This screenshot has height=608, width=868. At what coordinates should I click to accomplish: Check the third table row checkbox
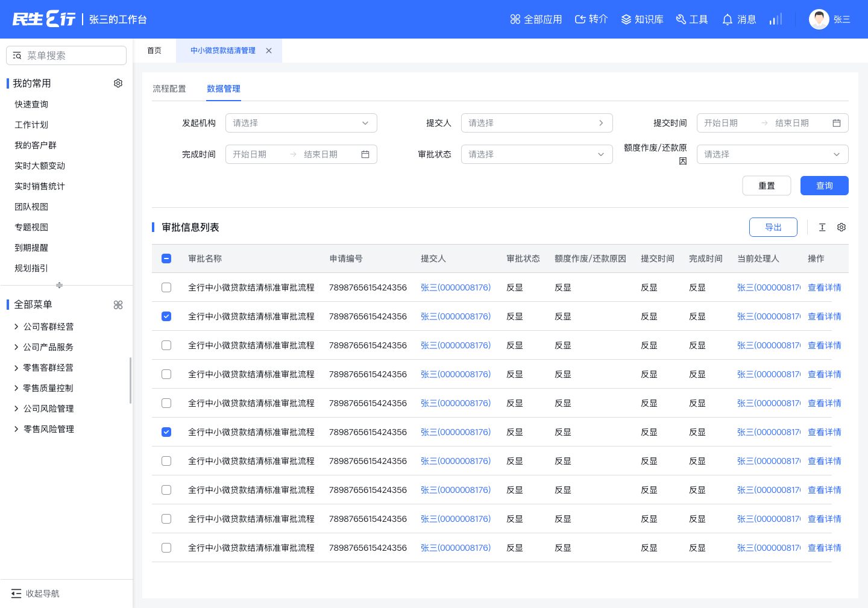point(166,345)
